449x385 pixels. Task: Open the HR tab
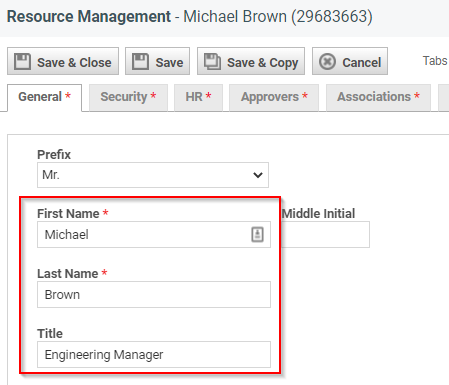198,97
